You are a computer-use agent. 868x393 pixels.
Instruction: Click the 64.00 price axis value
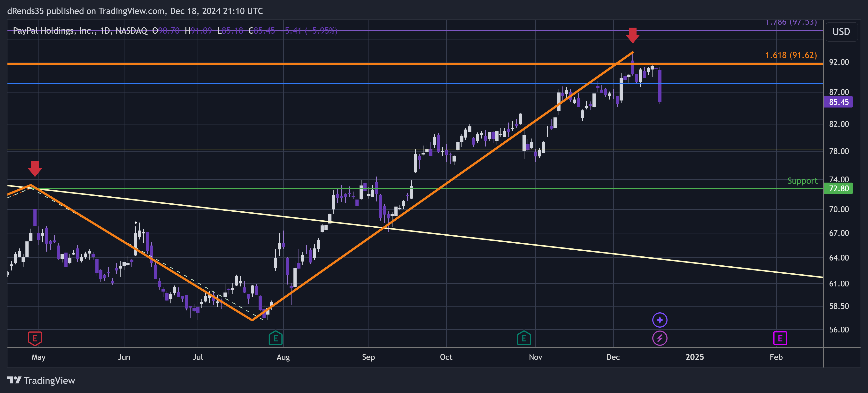[x=839, y=258]
